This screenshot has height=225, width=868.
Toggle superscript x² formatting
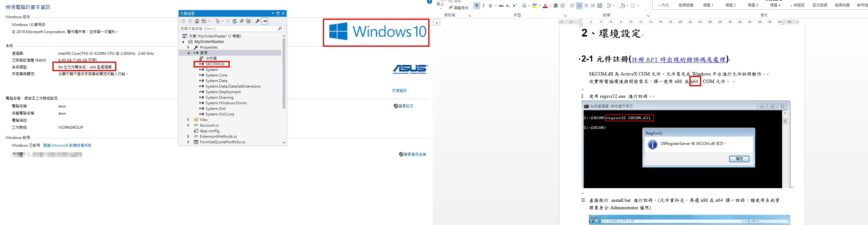coord(515,6)
